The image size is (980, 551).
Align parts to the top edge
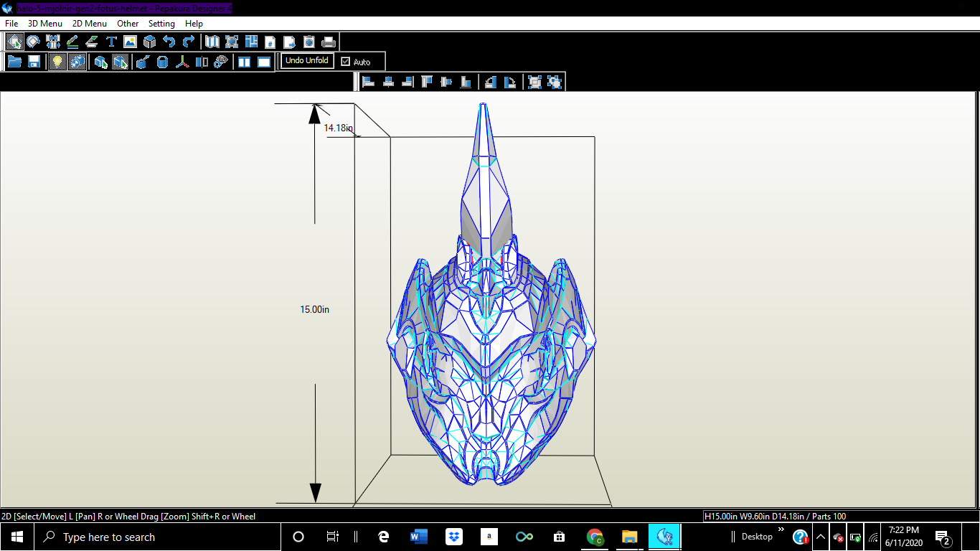(x=427, y=82)
